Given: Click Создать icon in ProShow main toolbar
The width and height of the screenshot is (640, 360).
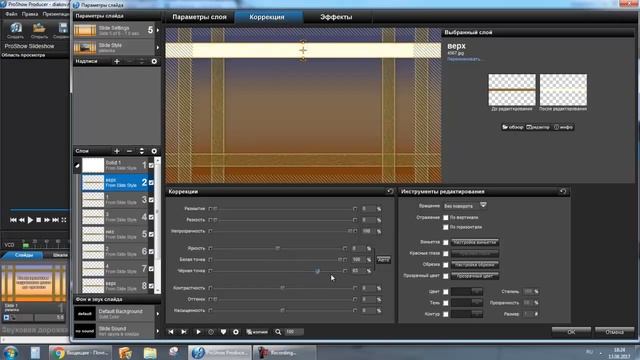Looking at the screenshot, I should (16, 29).
